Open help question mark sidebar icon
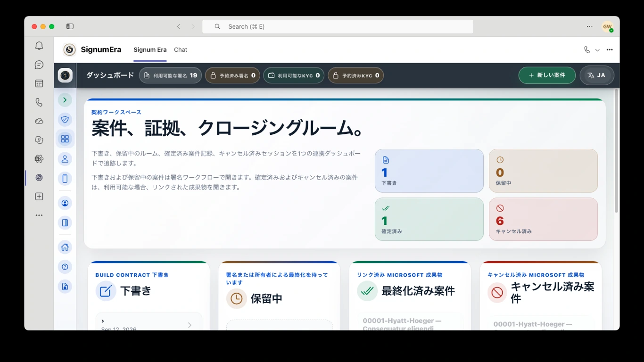 click(x=65, y=267)
